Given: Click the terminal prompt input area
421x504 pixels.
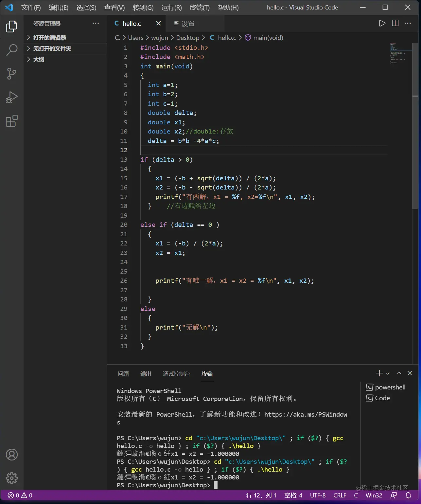Looking at the screenshot, I should click(216, 485).
